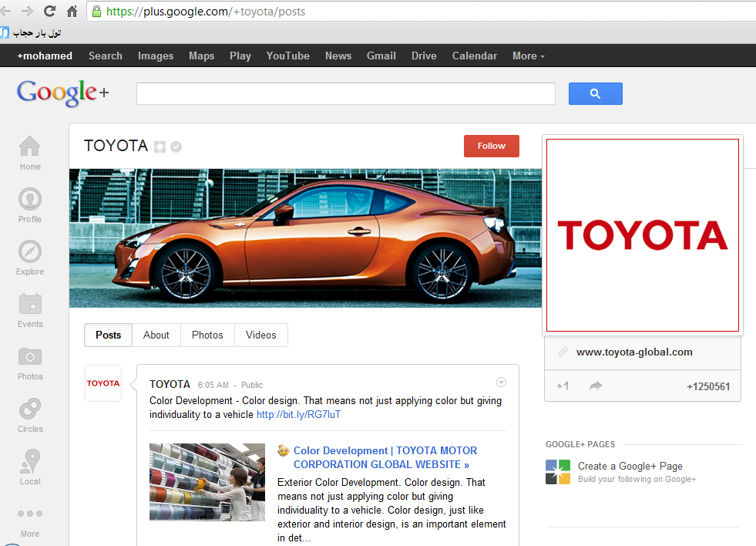
Task: Click the green padlock security icon
Action: click(x=96, y=12)
